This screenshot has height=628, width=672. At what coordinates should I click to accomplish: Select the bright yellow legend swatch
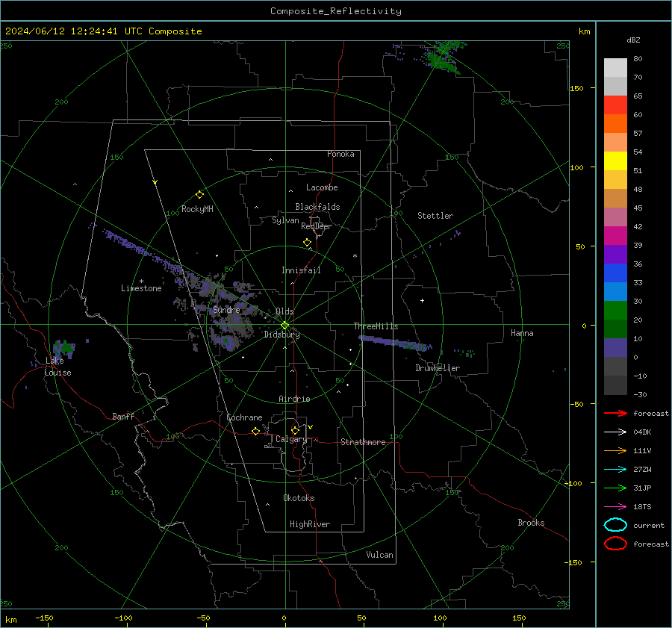tap(615, 161)
